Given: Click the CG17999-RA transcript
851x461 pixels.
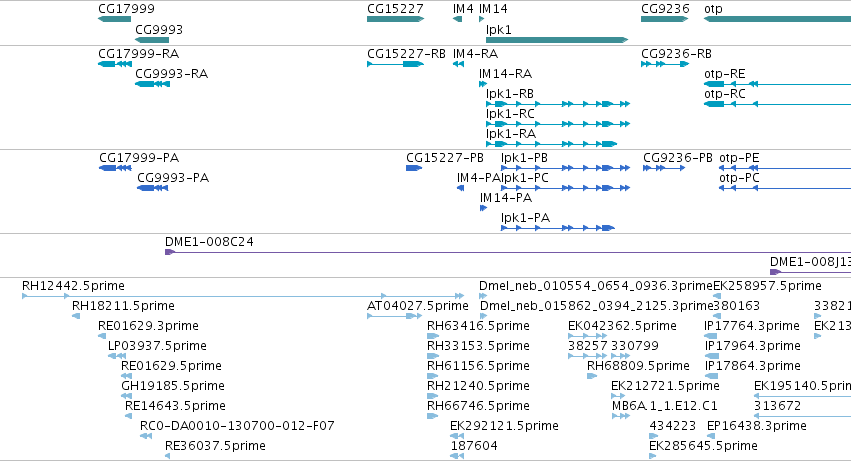Looking at the screenshot, I should [115, 64].
